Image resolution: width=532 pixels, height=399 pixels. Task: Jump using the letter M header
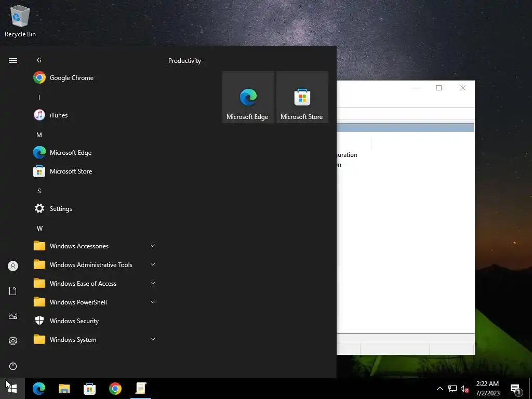click(39, 135)
